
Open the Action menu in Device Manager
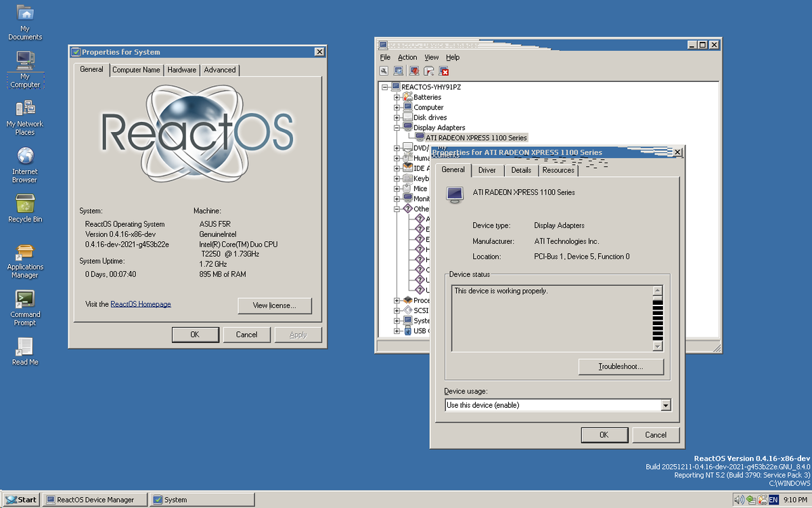[407, 58]
